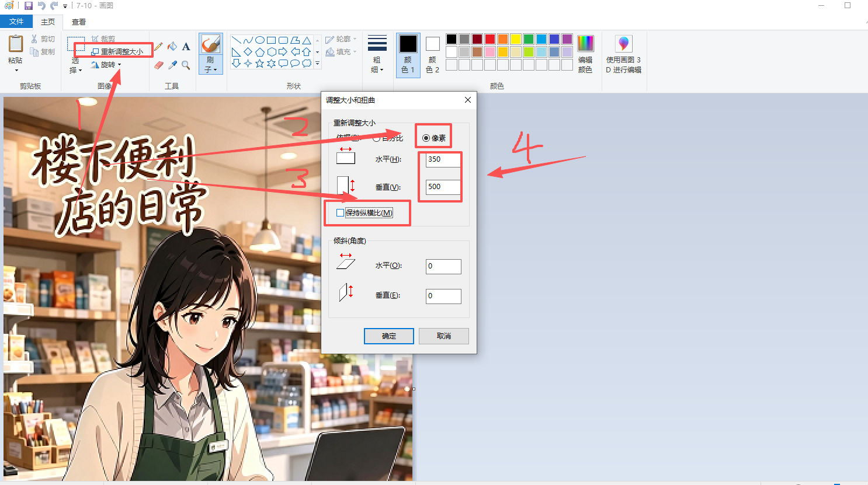Select the Eraser tool

pyautogui.click(x=158, y=65)
